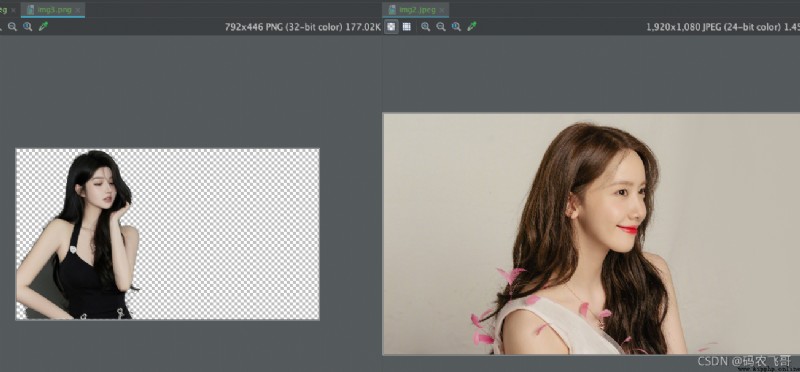Activate the color picker for img3.png
This screenshot has height=372, width=800.
[43, 27]
